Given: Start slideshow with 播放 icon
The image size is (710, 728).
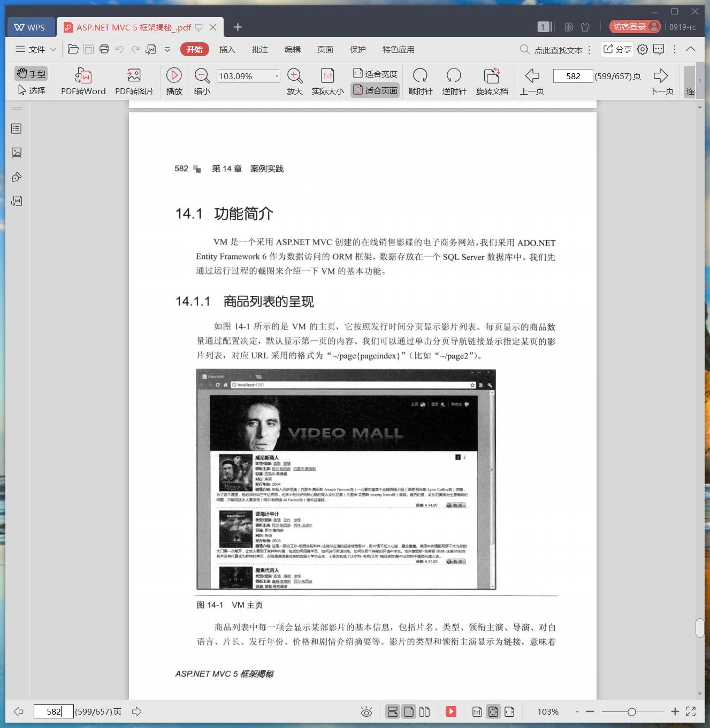Looking at the screenshot, I should 174,75.
